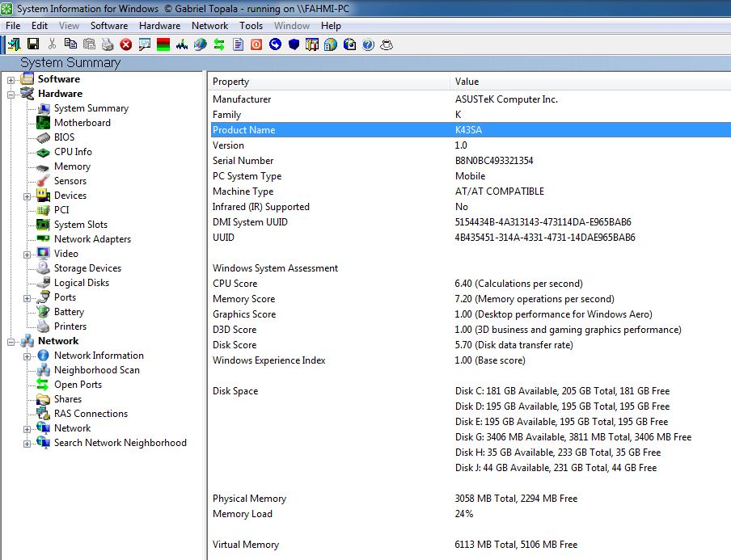
Task: Open the Software menu
Action: 109,26
